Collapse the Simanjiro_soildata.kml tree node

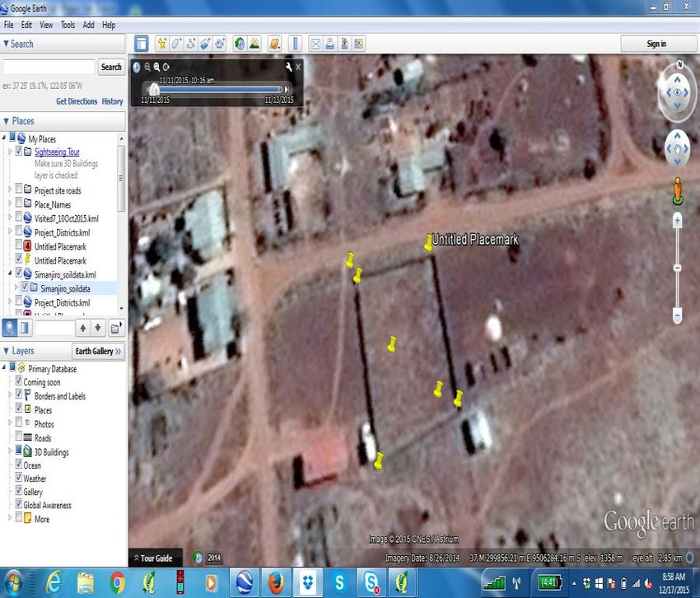[10, 273]
